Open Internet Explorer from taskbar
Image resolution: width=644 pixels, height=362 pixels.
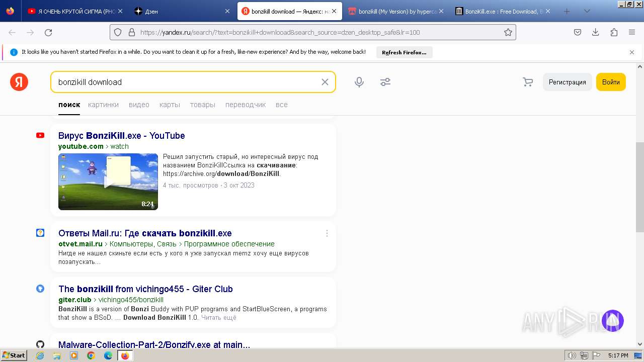(40, 355)
